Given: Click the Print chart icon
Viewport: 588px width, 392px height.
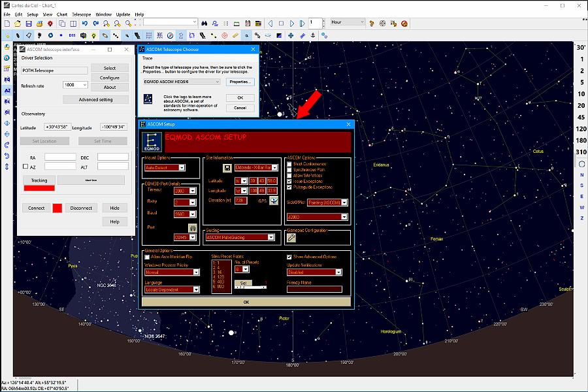Looking at the screenshot, I should pos(39,24).
